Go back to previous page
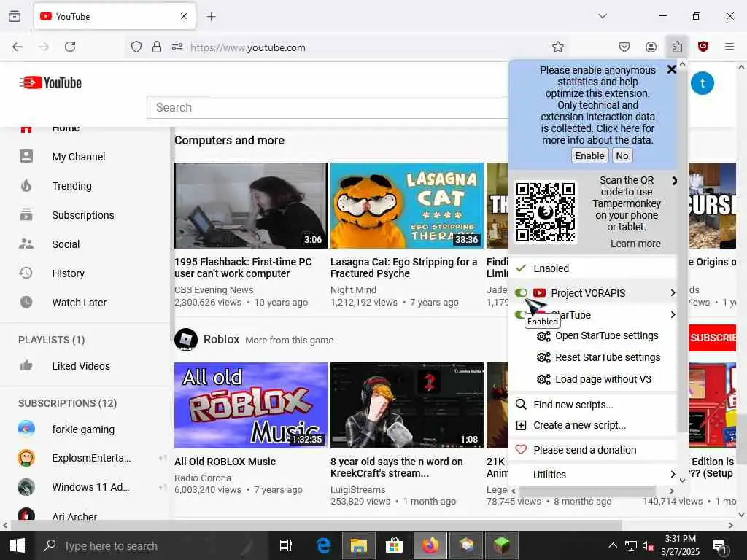Screen dimensions: 747x560 click(x=18, y=47)
